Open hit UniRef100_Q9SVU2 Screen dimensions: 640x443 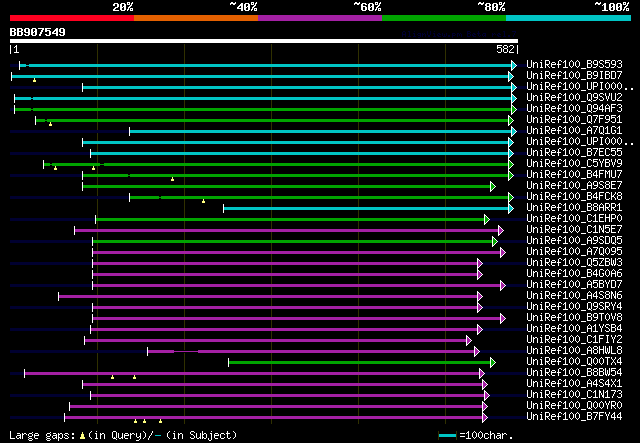[574, 98]
